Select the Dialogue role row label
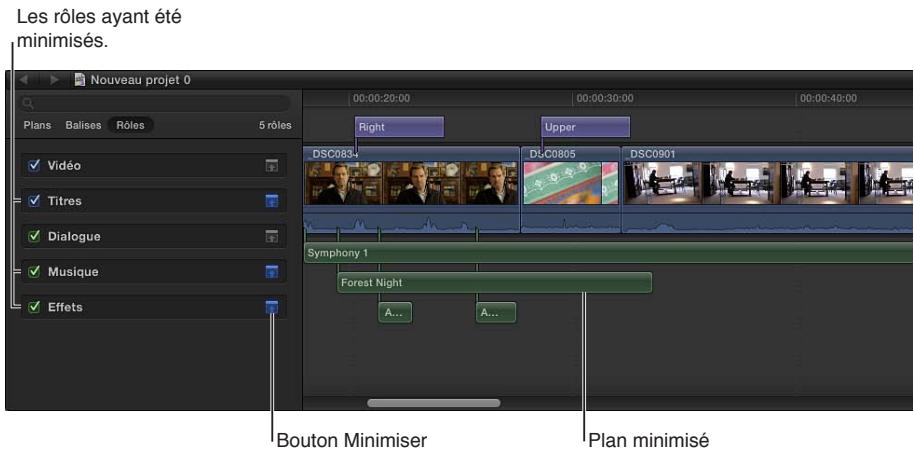The image size is (914, 454). click(74, 237)
